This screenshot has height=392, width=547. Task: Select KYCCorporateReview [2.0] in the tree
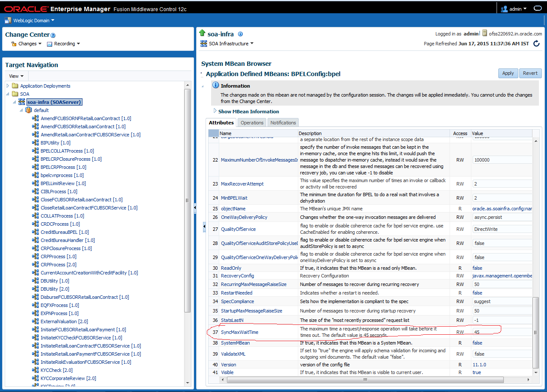tap(68, 378)
